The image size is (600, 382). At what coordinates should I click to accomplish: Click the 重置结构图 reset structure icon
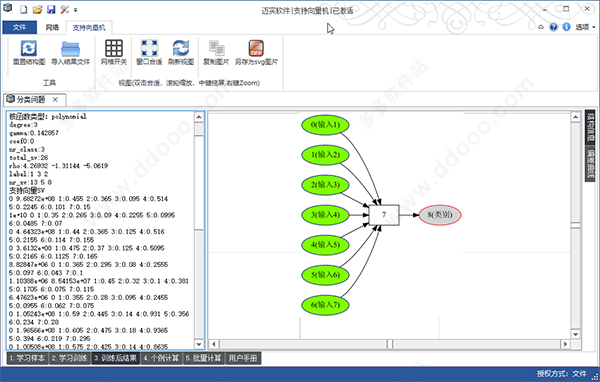tap(29, 49)
